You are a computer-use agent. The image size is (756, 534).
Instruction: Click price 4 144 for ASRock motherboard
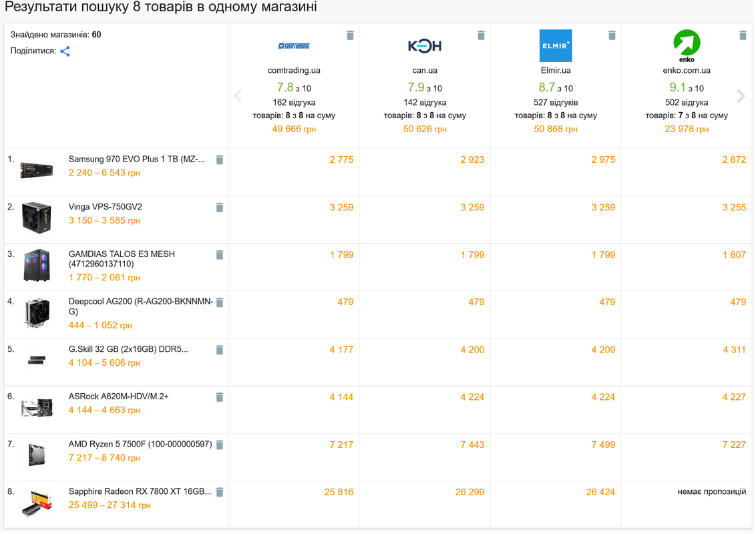(x=342, y=397)
